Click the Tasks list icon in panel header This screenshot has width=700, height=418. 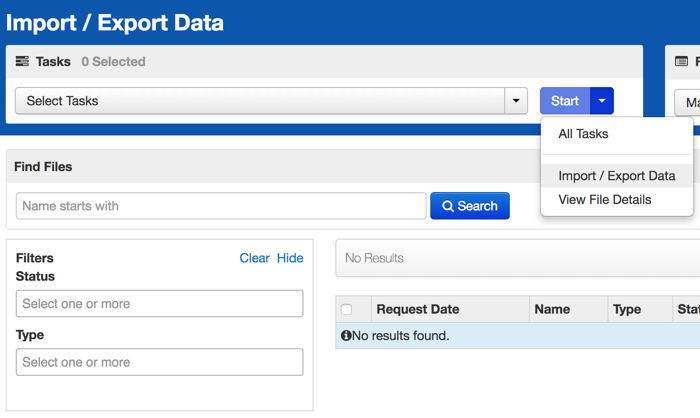[x=22, y=62]
